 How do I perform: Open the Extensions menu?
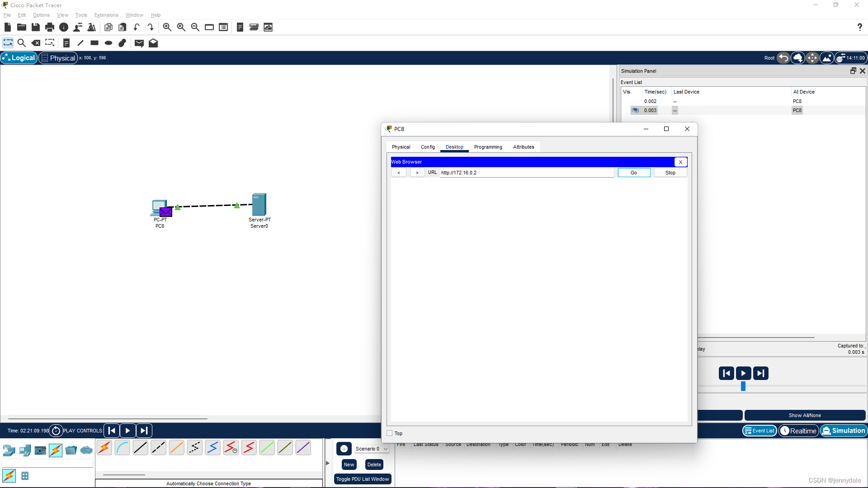click(106, 15)
